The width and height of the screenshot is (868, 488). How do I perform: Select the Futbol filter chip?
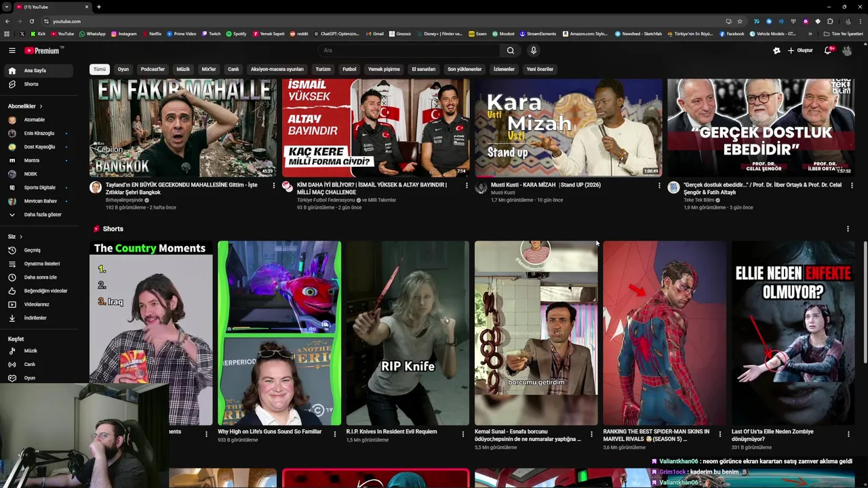click(349, 69)
